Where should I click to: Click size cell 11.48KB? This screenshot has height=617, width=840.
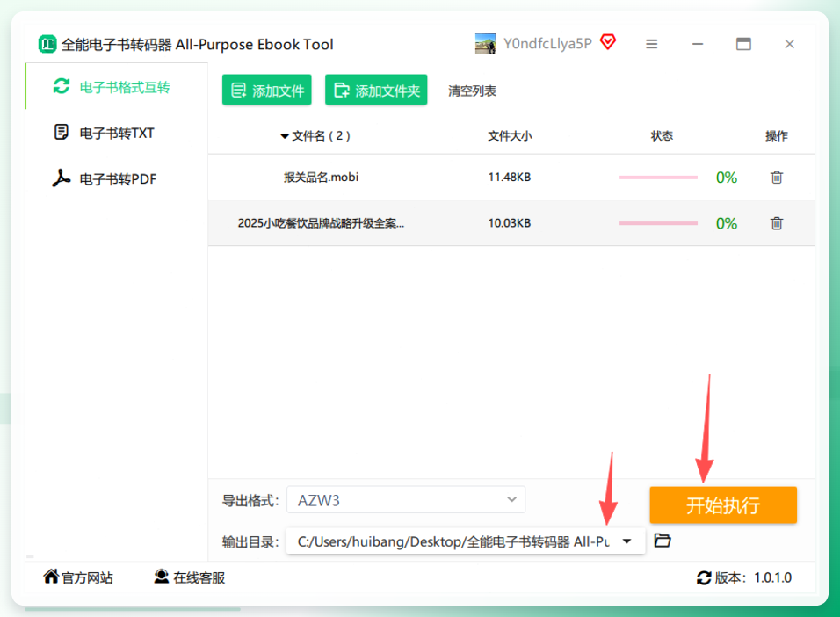click(x=509, y=177)
